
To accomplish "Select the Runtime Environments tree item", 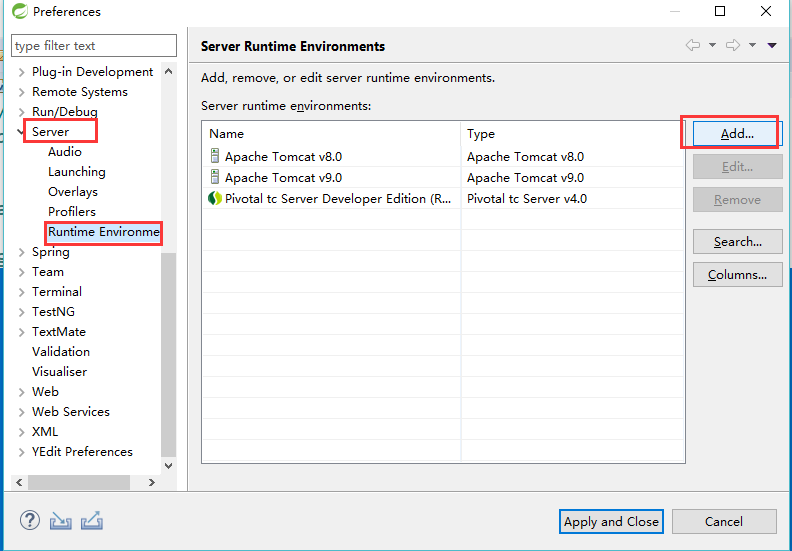I will (104, 232).
